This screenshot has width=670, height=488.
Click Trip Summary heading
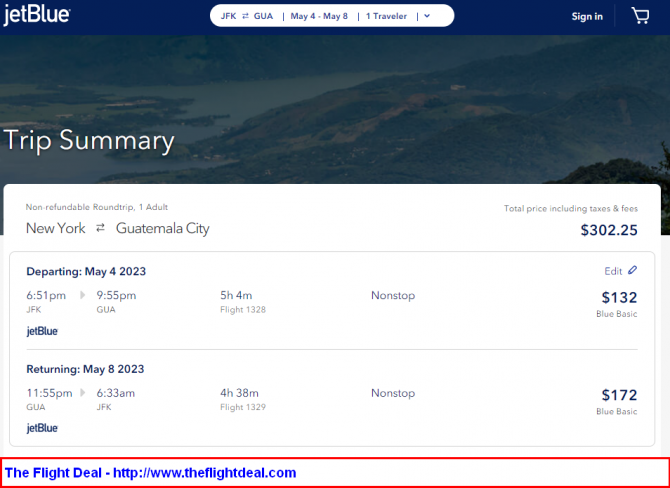(x=89, y=140)
